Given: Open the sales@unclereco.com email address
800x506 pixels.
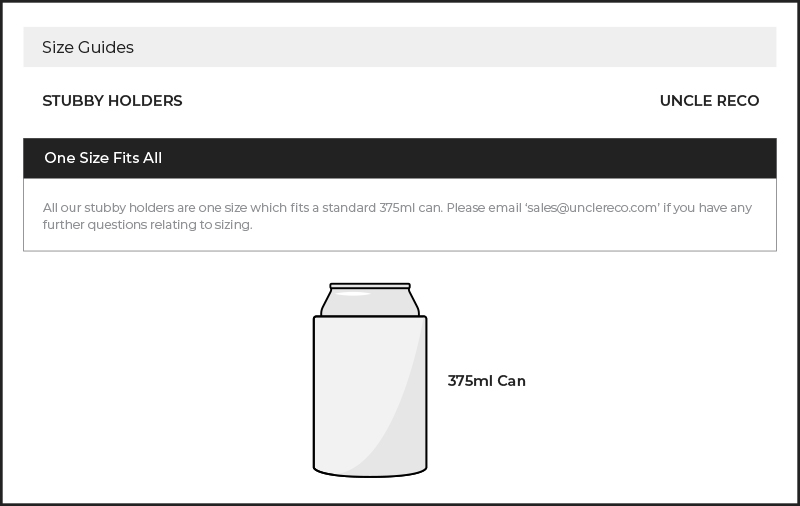Looking at the screenshot, I should (592, 208).
